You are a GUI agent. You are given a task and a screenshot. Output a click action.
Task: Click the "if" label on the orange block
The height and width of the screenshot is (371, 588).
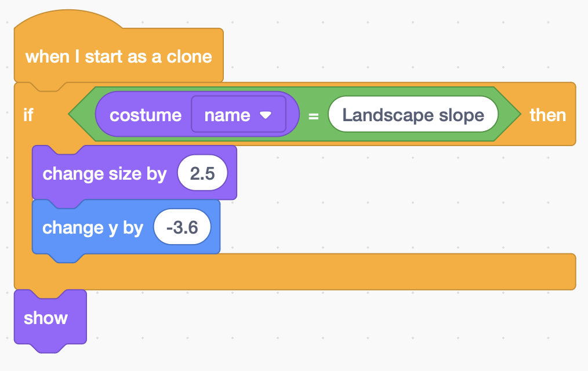click(x=28, y=115)
